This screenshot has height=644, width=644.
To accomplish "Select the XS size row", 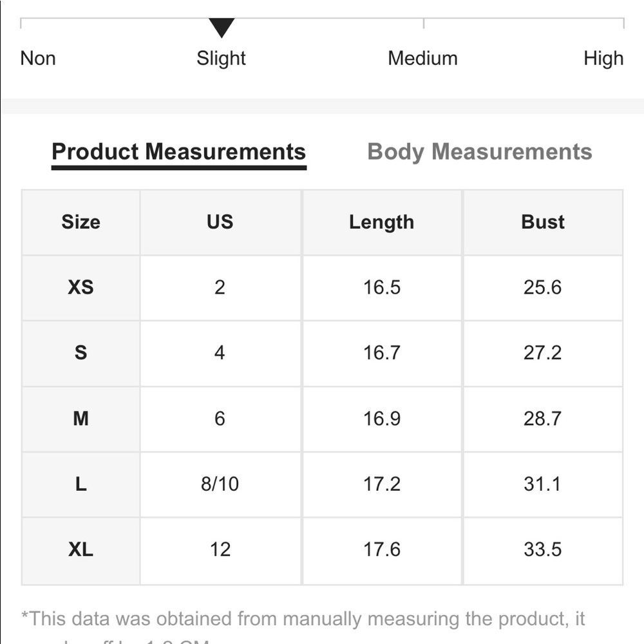I will click(322, 287).
